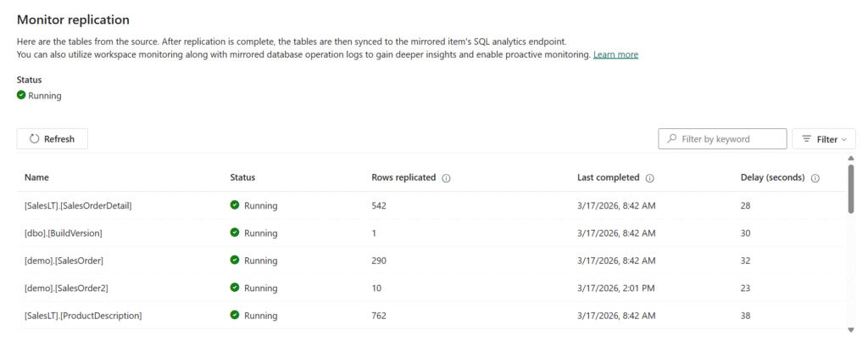
Task: Click the [dbo].[BuildVersion] table name
Action: click(x=64, y=233)
